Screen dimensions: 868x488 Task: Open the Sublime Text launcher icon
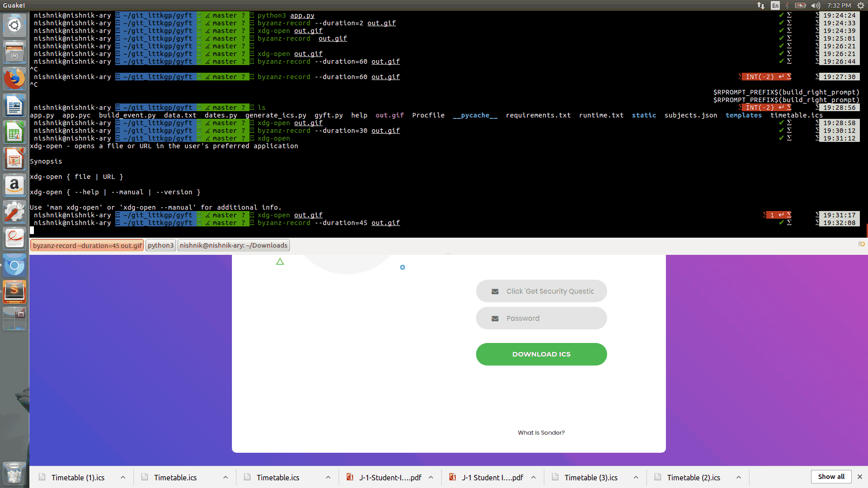[14, 291]
